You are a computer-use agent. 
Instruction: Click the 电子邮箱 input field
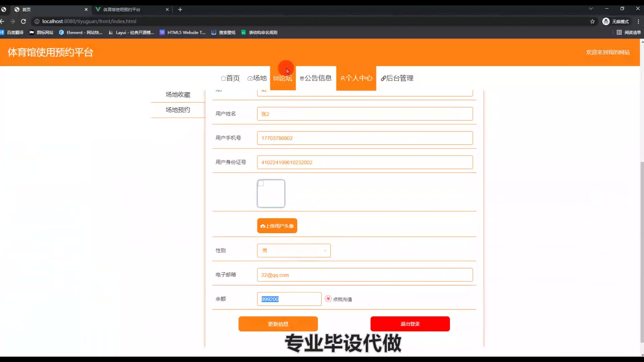(365, 275)
